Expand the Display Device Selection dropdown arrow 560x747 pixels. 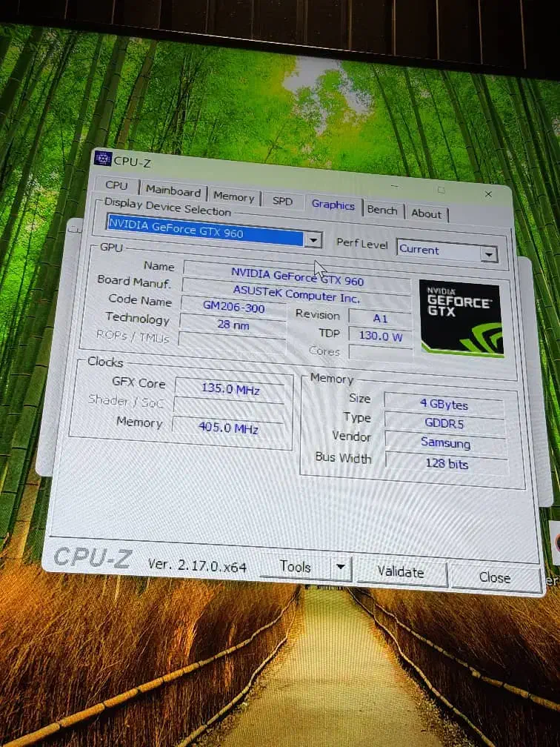point(313,239)
